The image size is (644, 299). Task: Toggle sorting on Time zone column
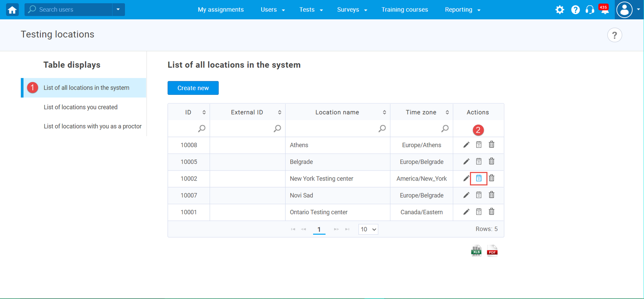(x=447, y=113)
